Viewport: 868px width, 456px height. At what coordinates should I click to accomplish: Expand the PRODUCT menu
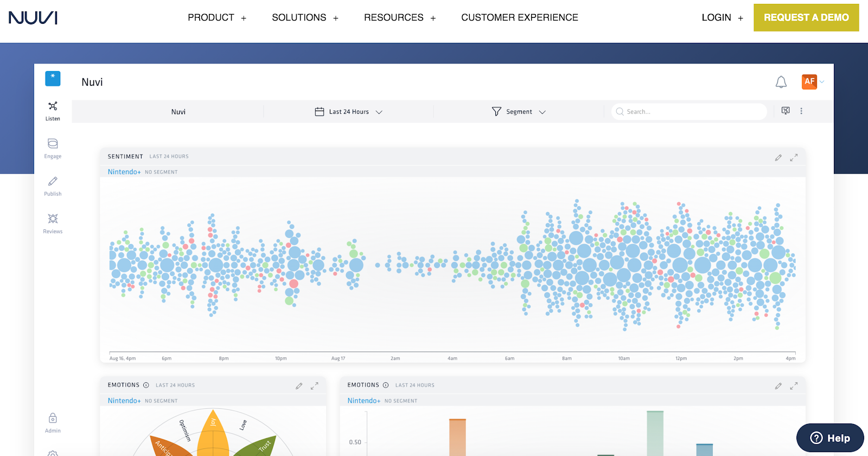tap(217, 17)
